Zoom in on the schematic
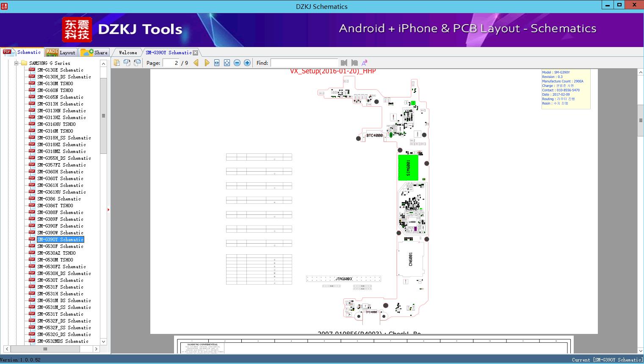 click(x=247, y=63)
